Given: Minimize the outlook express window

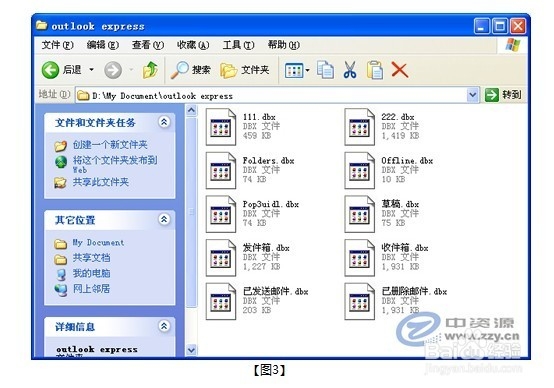Looking at the screenshot, I should click(x=482, y=26).
